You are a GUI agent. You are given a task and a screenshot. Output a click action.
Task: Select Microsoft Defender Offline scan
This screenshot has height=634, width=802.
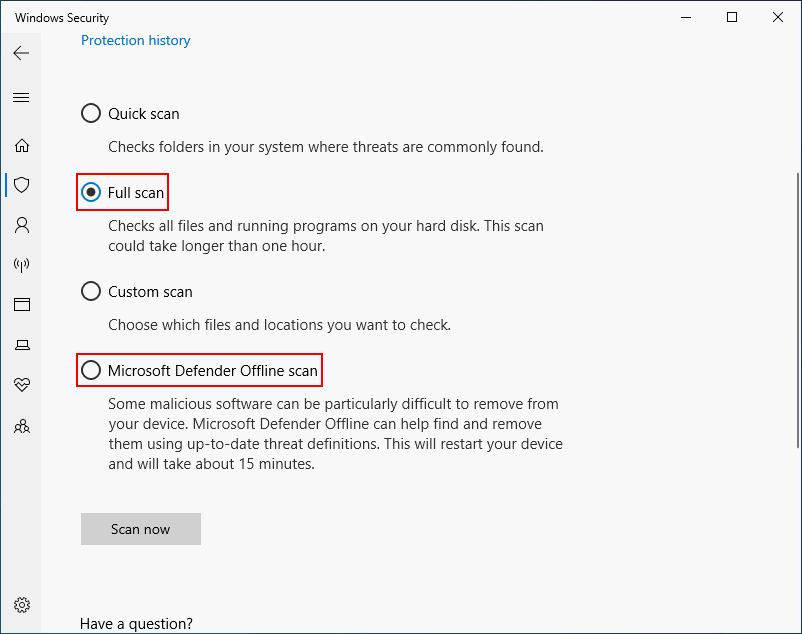coord(91,371)
